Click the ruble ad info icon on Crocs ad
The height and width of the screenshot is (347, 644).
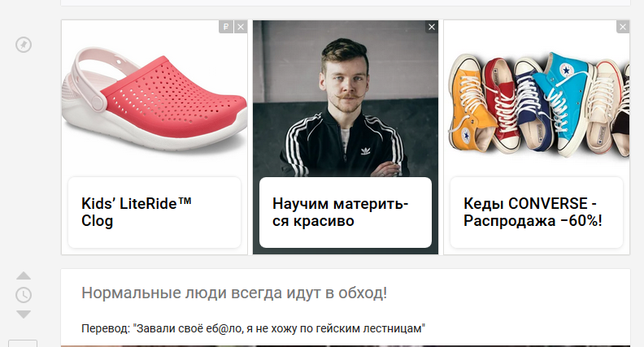226,27
